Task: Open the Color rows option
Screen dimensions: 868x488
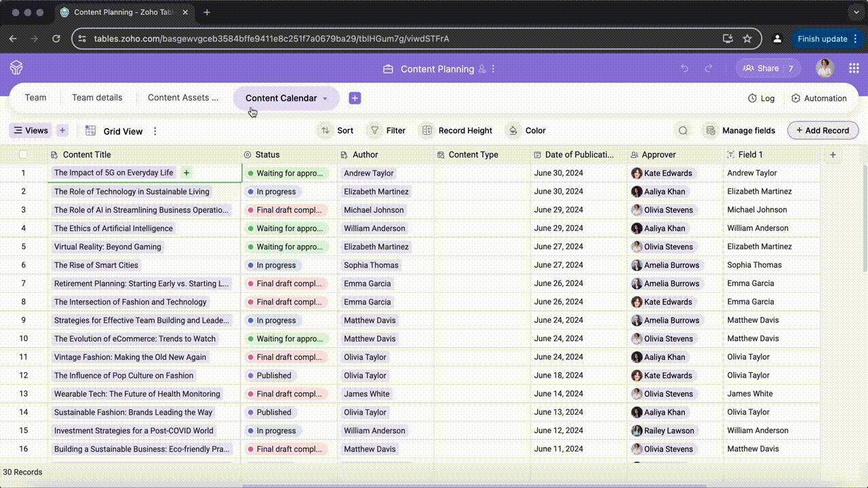Action: tap(527, 131)
